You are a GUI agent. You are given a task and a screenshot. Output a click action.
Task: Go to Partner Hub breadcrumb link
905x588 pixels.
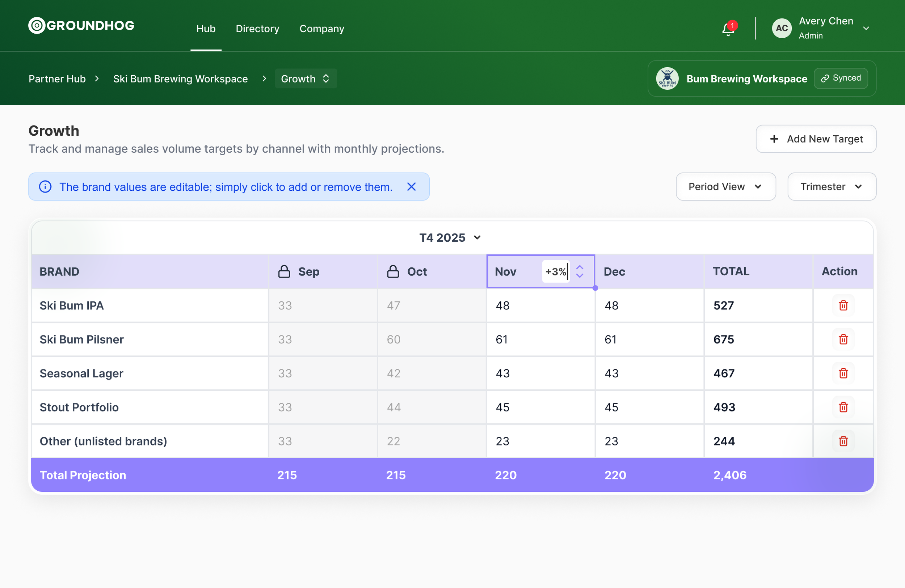click(57, 79)
